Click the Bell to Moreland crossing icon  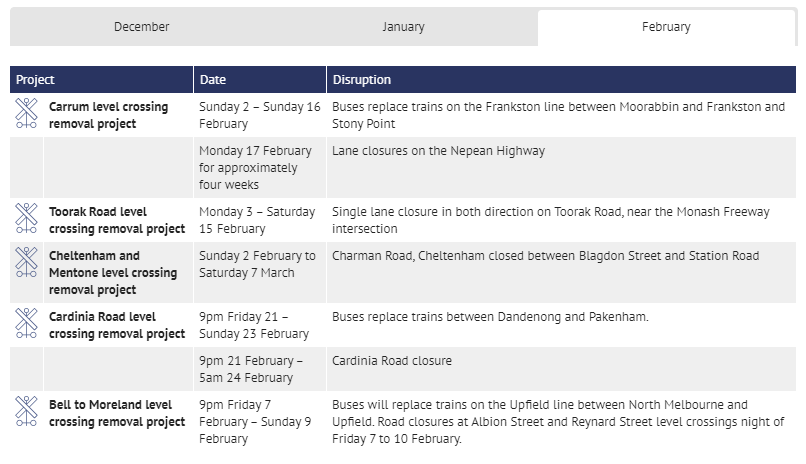pyautogui.click(x=26, y=411)
